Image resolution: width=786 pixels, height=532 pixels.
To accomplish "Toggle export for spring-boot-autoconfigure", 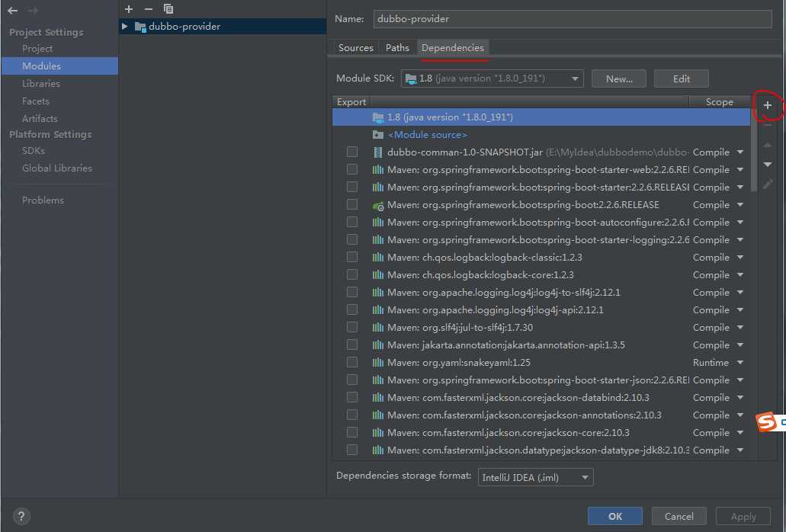I will click(x=352, y=222).
